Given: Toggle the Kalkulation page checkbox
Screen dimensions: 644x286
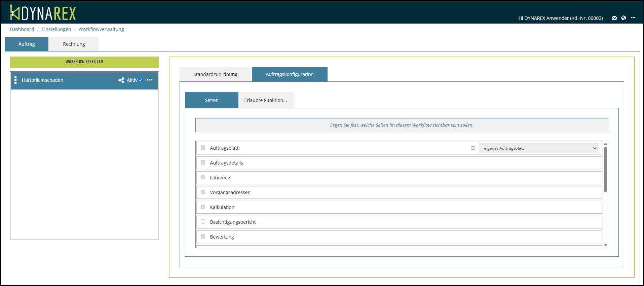Looking at the screenshot, I should (x=203, y=207).
